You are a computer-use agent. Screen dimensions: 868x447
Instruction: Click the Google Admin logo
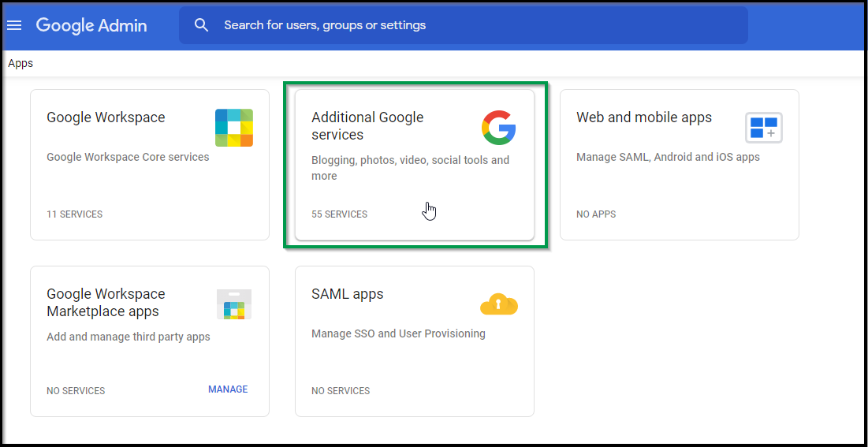(x=91, y=25)
